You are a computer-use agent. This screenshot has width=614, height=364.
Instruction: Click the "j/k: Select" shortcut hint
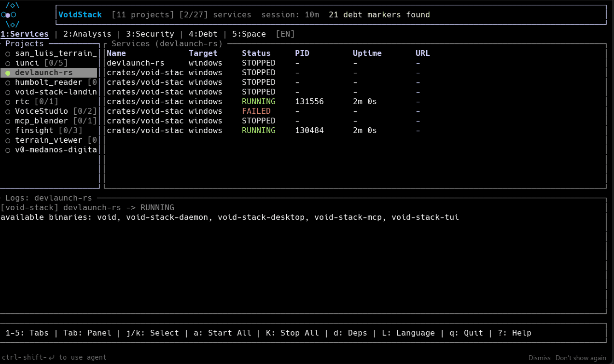click(x=153, y=333)
